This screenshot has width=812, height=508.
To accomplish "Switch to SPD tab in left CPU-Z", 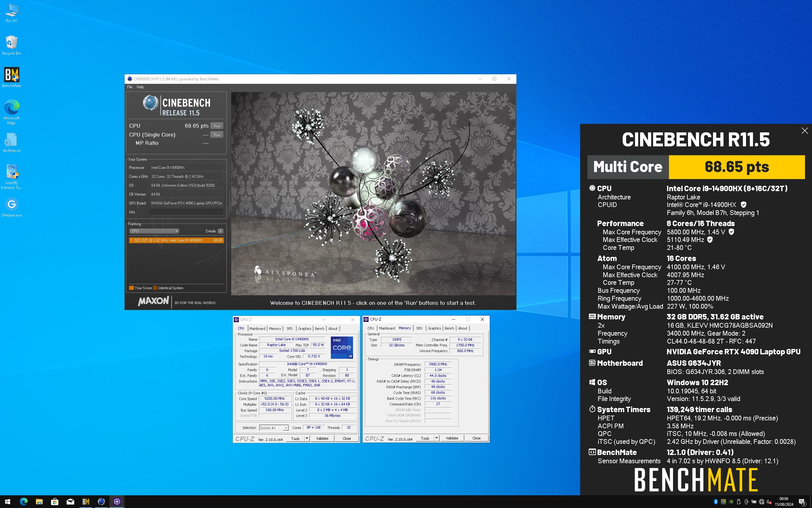I will (x=290, y=329).
